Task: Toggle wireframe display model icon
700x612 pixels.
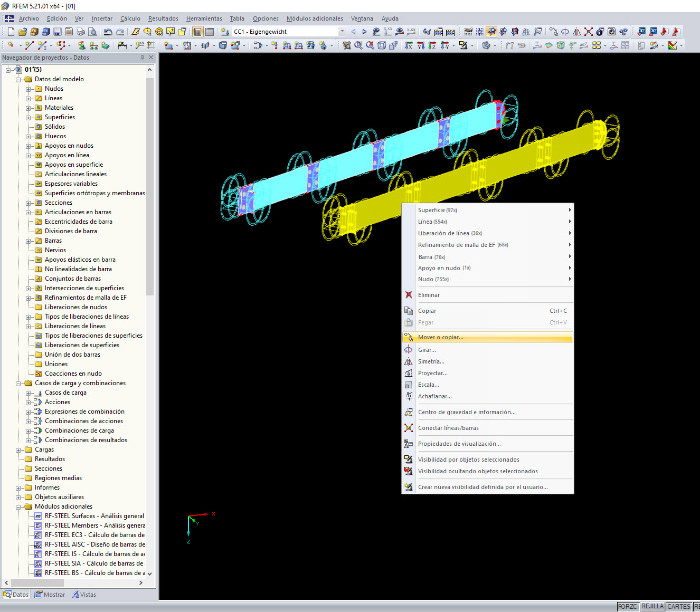Action: pos(382,45)
